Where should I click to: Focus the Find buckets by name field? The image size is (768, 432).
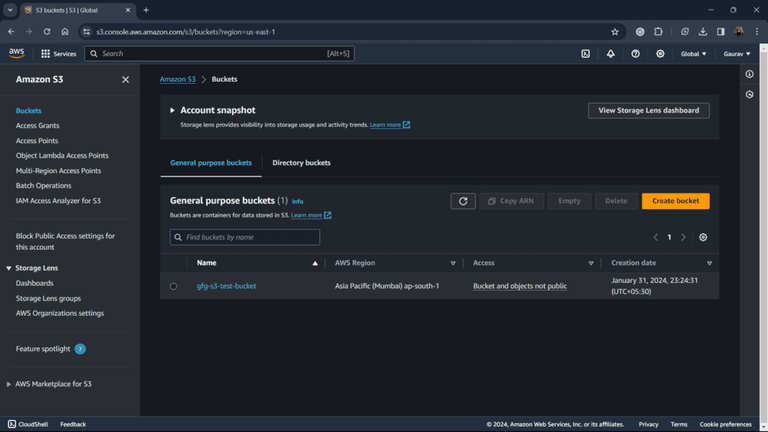[x=245, y=237]
